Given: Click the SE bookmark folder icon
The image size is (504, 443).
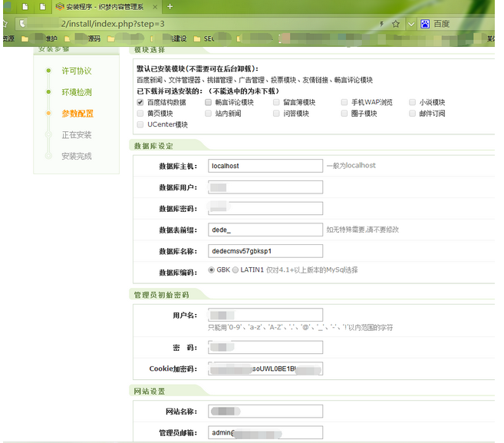Looking at the screenshot, I should (x=195, y=38).
